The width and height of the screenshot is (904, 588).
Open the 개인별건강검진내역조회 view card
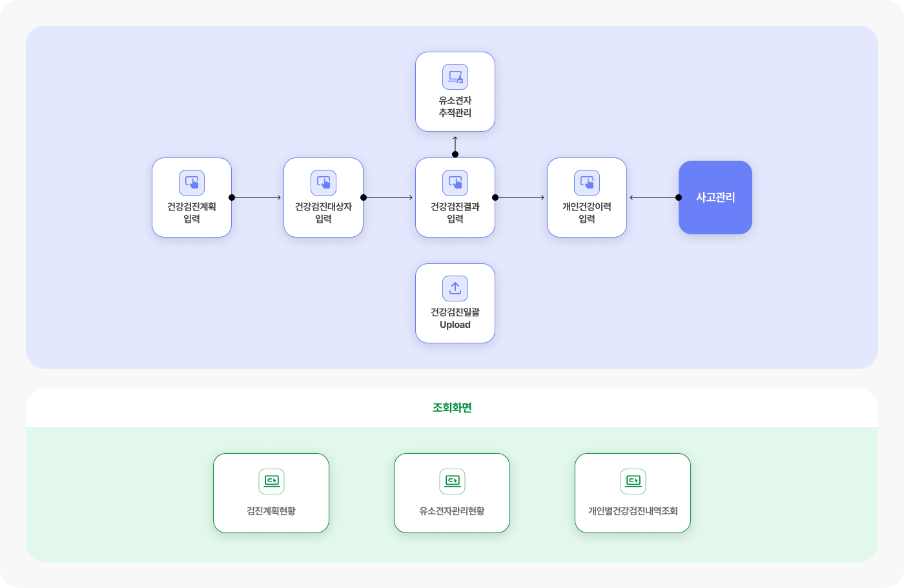(x=633, y=493)
